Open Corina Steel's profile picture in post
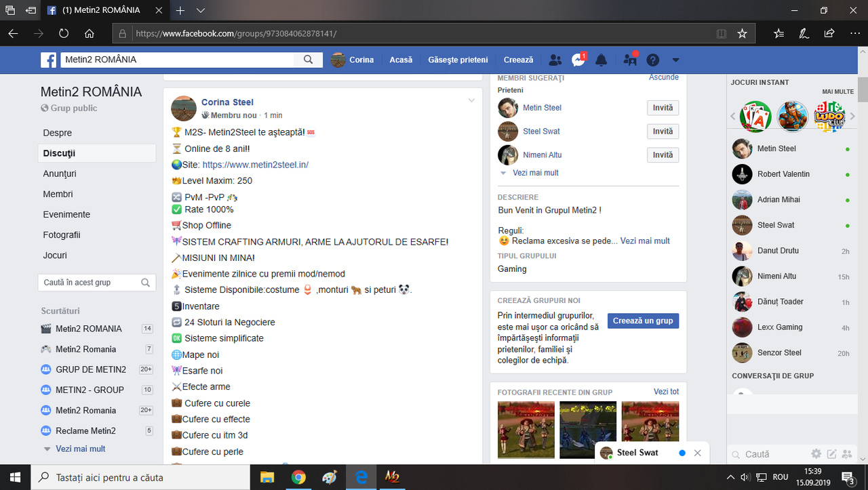The height and width of the screenshot is (490, 868). [x=184, y=108]
